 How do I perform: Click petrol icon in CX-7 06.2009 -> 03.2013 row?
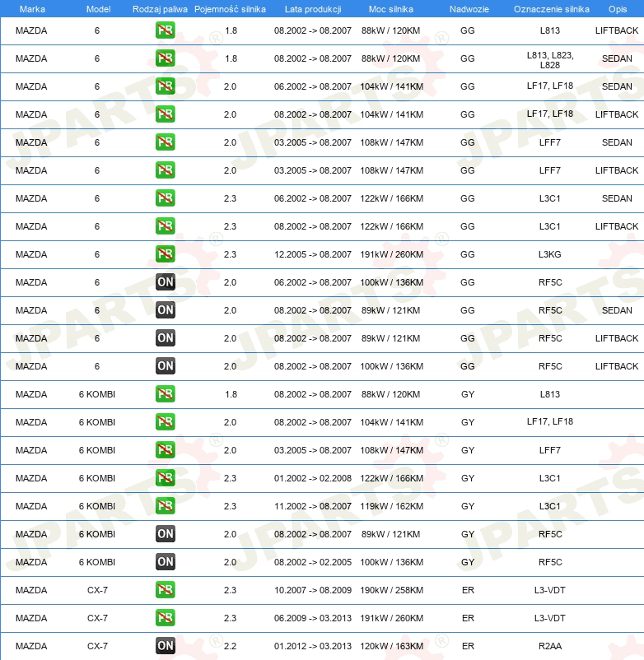[165, 618]
